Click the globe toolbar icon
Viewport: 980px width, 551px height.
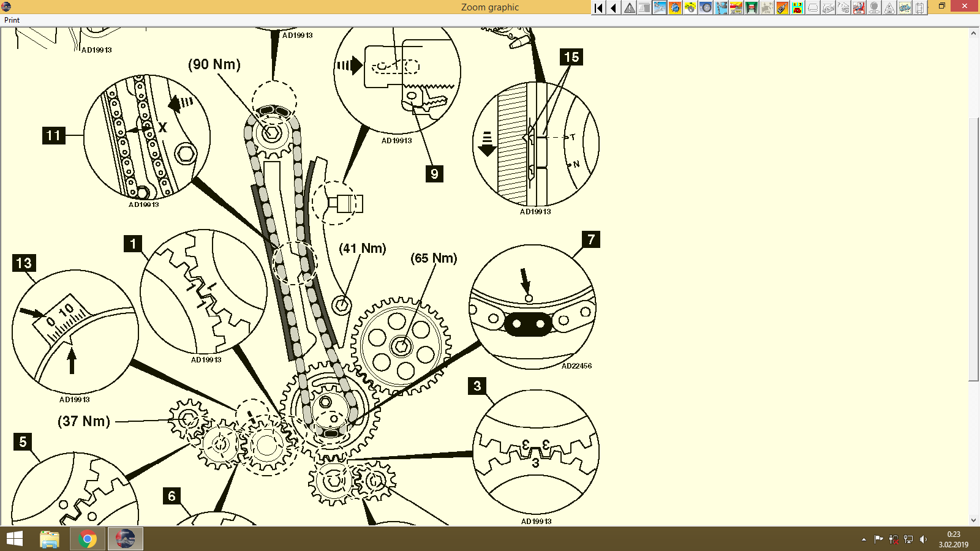click(674, 8)
